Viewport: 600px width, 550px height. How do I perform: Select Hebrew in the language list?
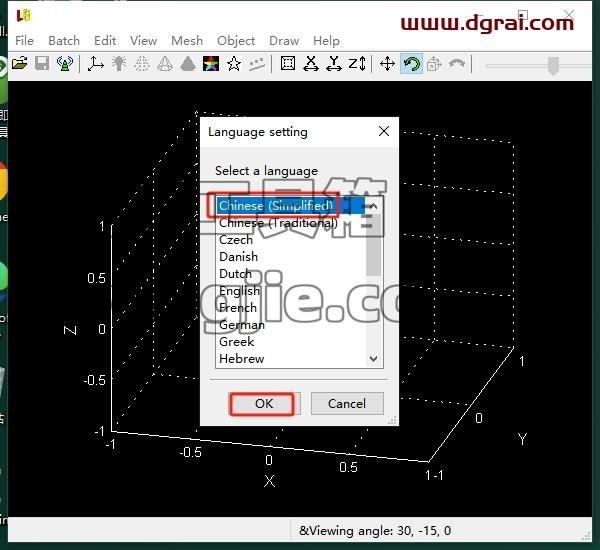pyautogui.click(x=290, y=359)
